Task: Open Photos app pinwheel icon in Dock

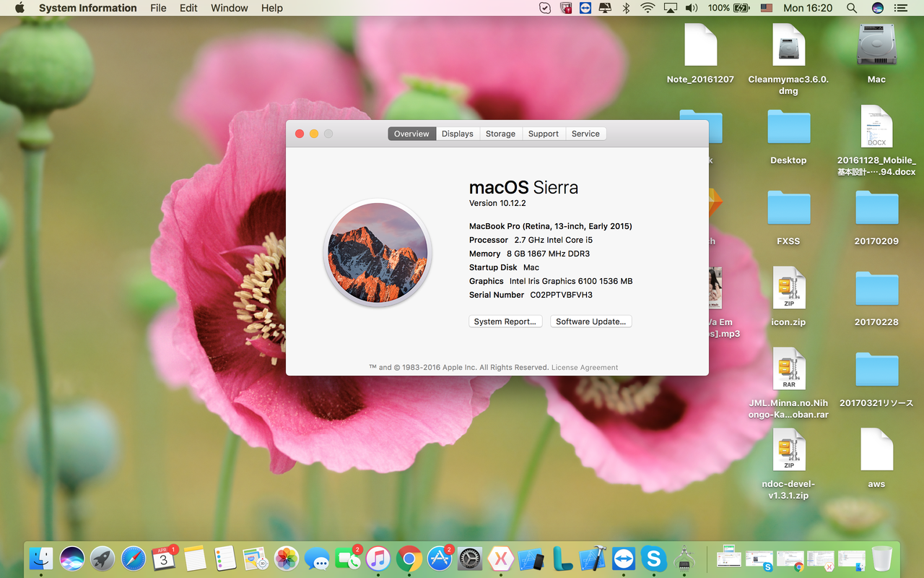Action: [287, 558]
